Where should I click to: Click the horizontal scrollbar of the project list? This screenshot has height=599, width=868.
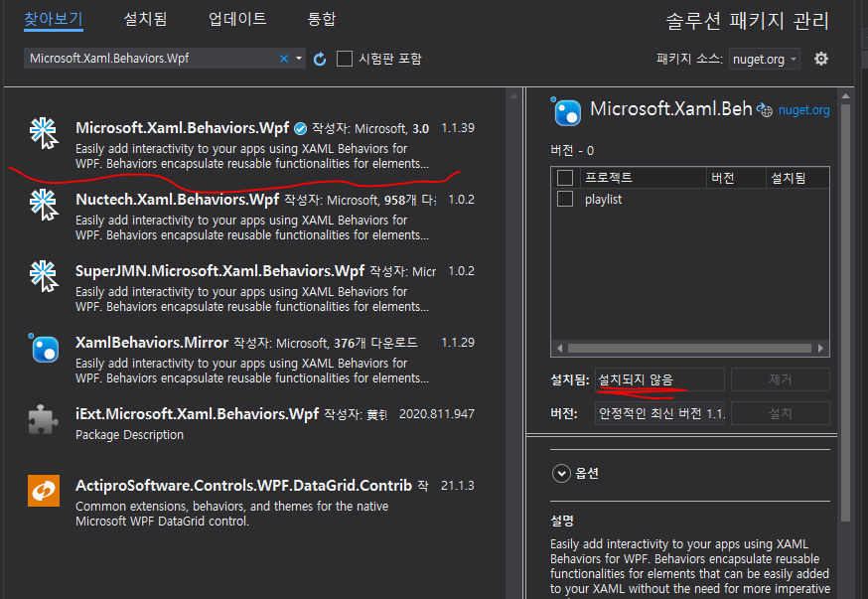[690, 349]
